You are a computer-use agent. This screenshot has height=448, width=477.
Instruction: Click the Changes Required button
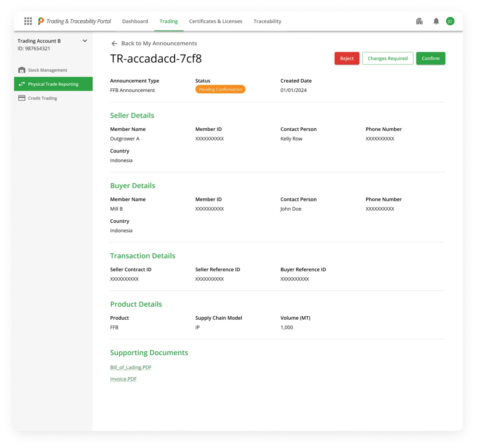click(x=388, y=59)
